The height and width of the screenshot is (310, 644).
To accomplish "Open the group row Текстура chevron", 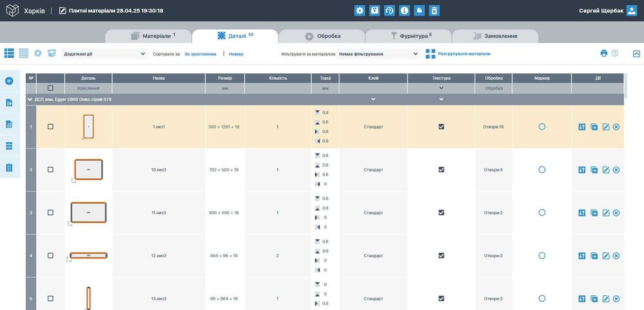I will (x=441, y=99).
